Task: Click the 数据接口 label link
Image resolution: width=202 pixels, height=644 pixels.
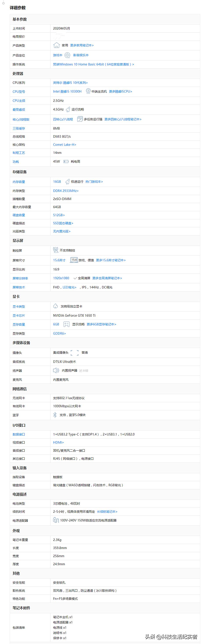Action: 19,435
